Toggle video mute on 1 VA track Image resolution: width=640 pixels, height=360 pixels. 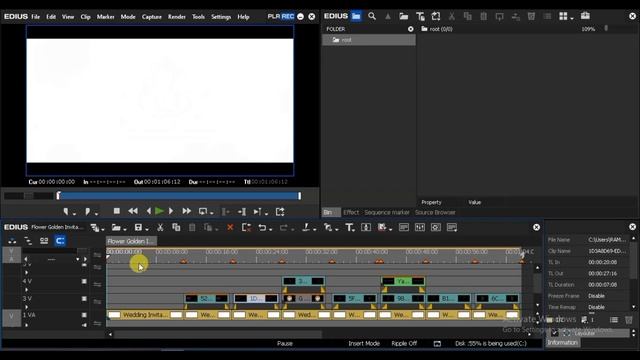[x=84, y=315]
